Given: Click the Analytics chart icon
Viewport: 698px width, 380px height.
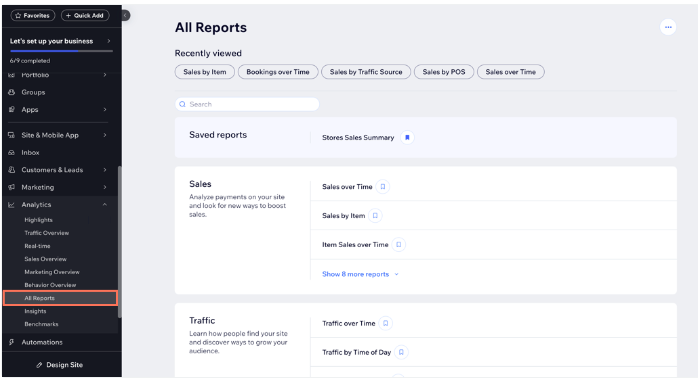Looking at the screenshot, I should tap(12, 205).
